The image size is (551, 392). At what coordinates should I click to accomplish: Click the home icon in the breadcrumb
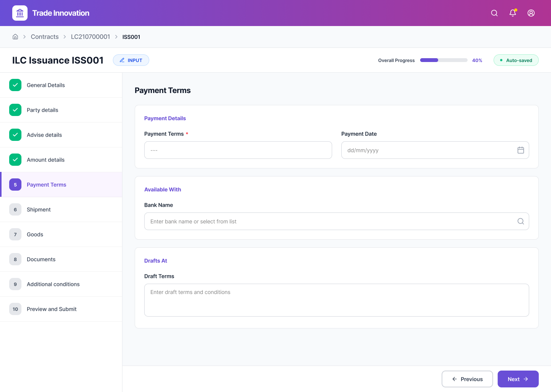[x=15, y=36]
